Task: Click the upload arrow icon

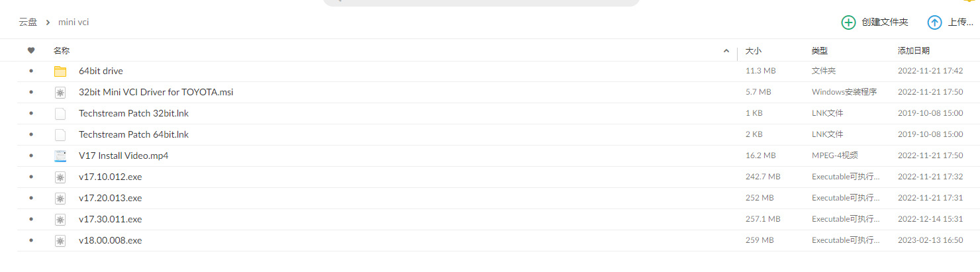Action: [x=934, y=23]
